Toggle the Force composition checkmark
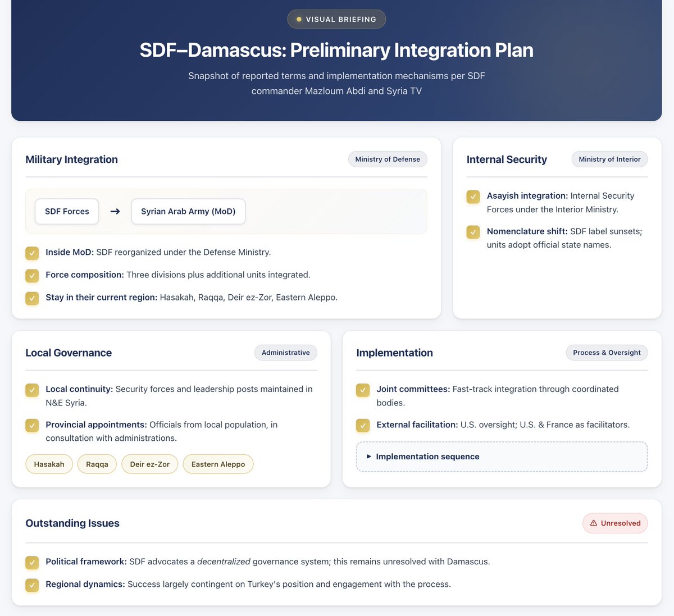This screenshot has width=674, height=616. pos(33,276)
